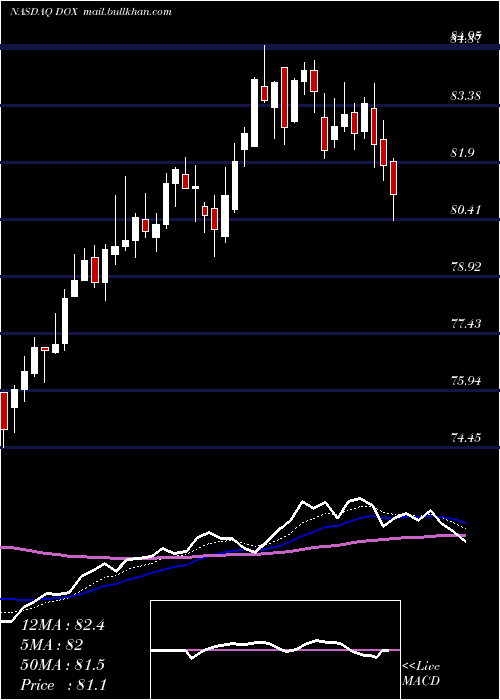Click the 5MA : 82 readout

[x=52, y=645]
